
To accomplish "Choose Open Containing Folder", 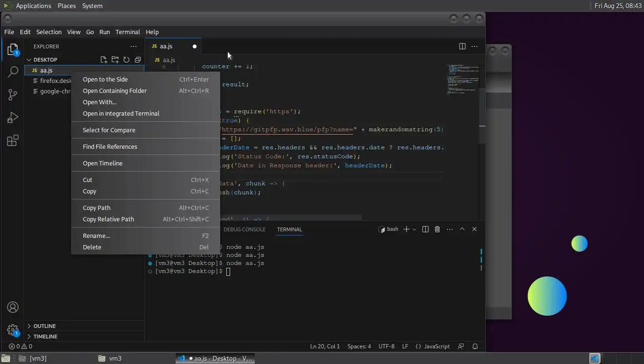I will [x=145, y=91].
